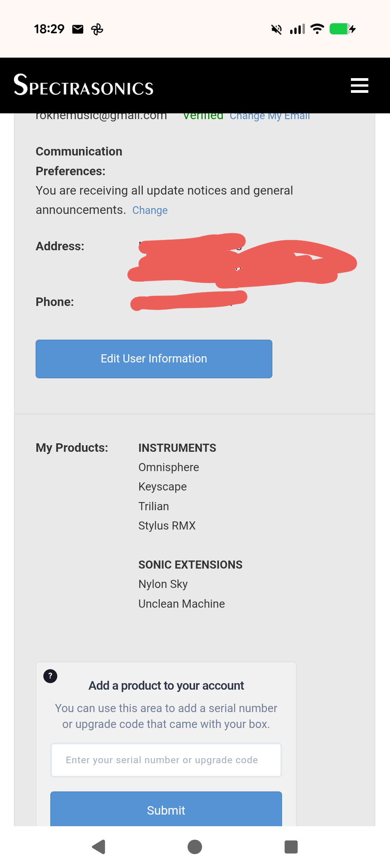Tap the battery charging indicator
This screenshot has height=868, width=390.
click(340, 29)
